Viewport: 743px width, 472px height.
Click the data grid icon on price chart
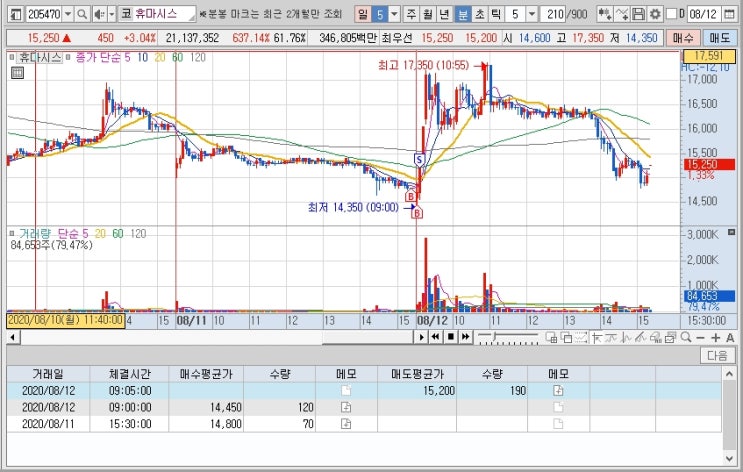coord(17,73)
